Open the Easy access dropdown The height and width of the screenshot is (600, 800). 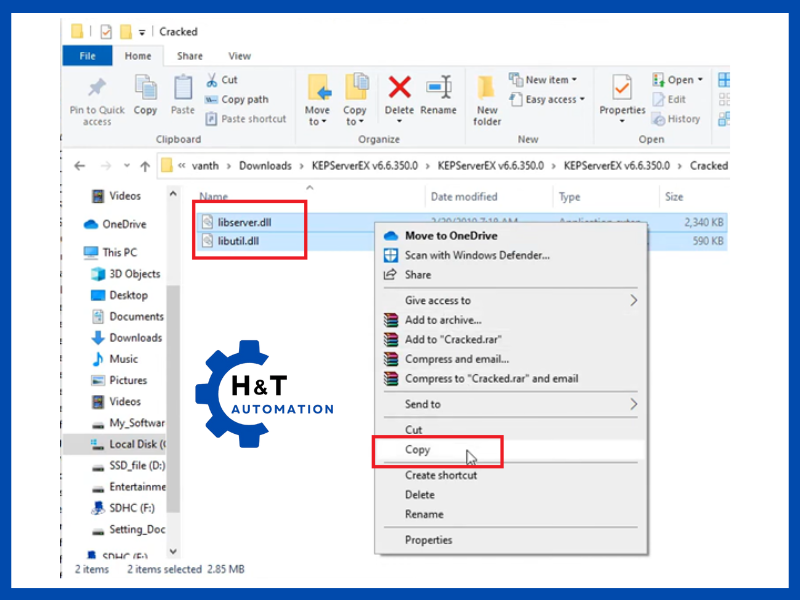(x=549, y=100)
